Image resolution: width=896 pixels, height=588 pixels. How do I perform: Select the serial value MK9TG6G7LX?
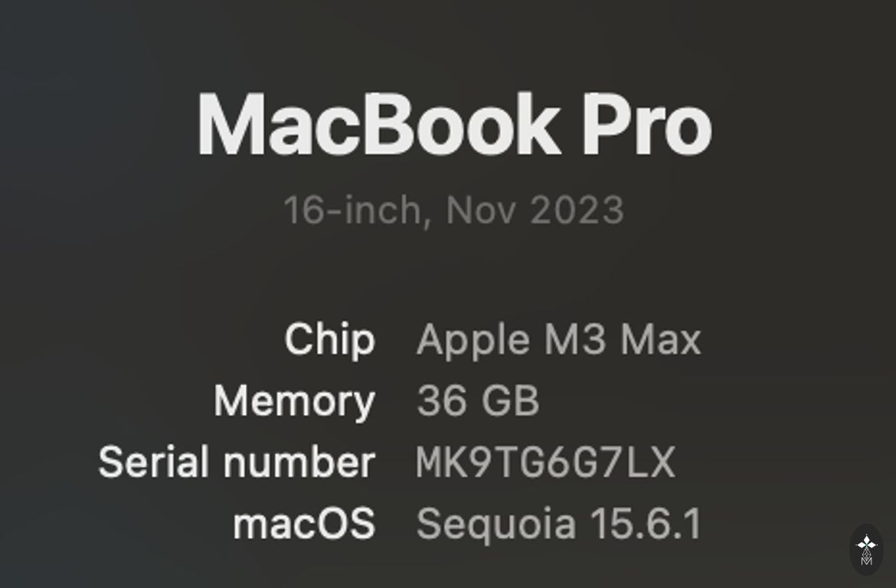click(545, 462)
